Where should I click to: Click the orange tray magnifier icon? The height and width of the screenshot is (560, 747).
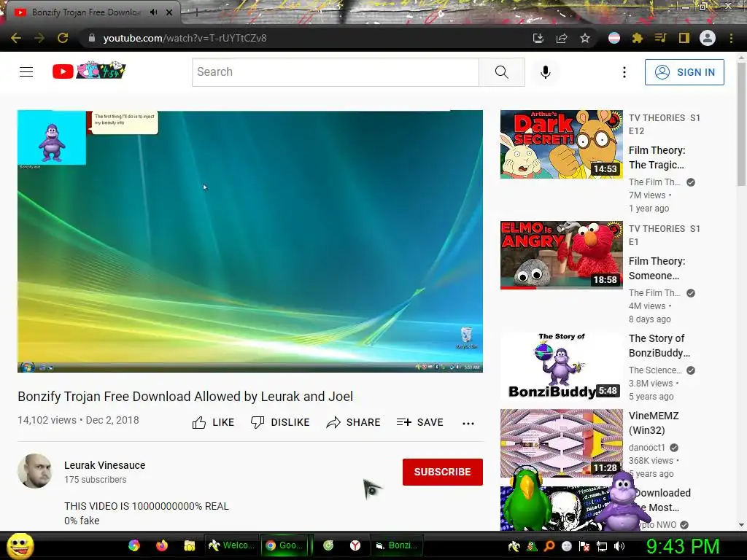(x=549, y=546)
